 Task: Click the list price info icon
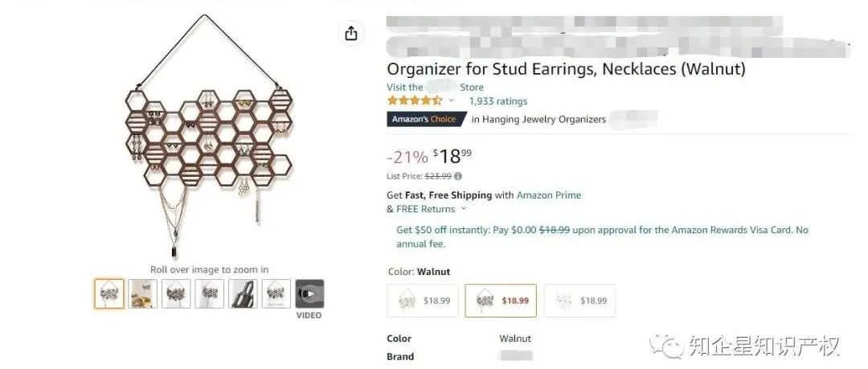pyautogui.click(x=458, y=176)
